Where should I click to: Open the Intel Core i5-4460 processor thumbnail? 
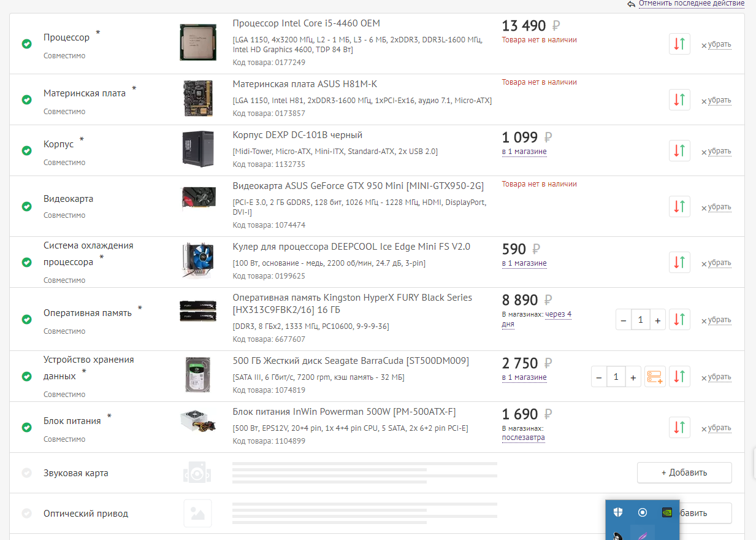[x=198, y=42]
